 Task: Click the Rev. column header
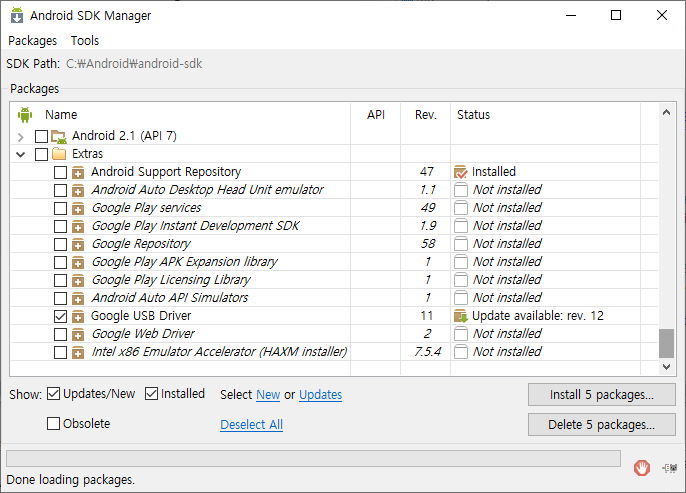(x=426, y=115)
